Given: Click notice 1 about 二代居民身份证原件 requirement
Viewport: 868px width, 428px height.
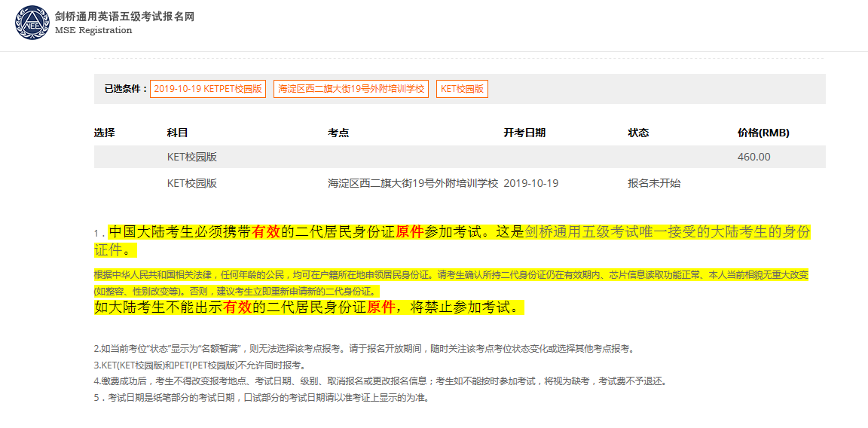Looking at the screenshot, I should click(x=452, y=240).
